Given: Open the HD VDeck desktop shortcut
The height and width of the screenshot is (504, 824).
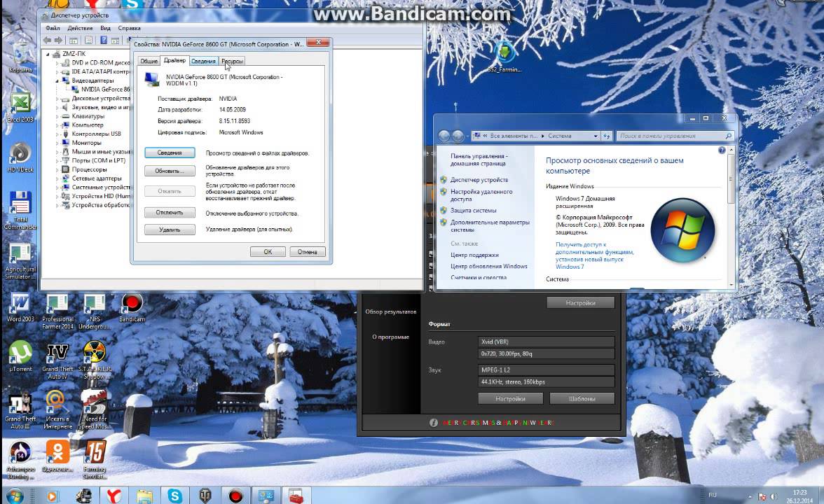Looking at the screenshot, I should tap(20, 157).
